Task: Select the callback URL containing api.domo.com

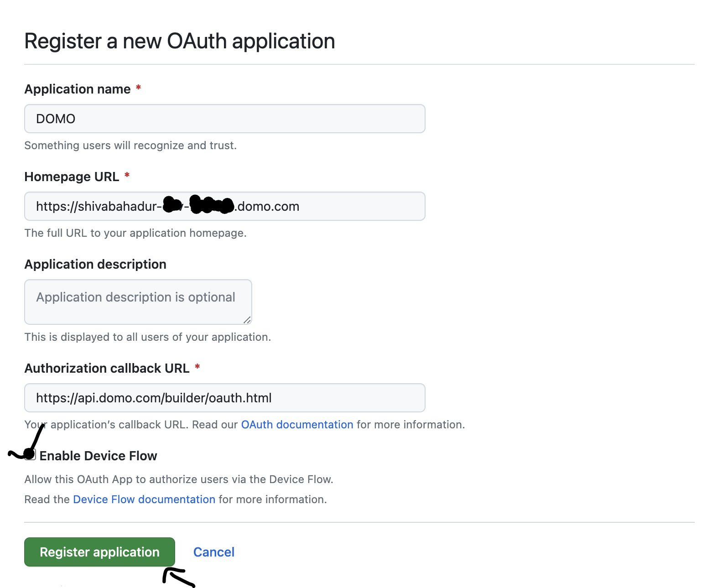Action: 154,398
